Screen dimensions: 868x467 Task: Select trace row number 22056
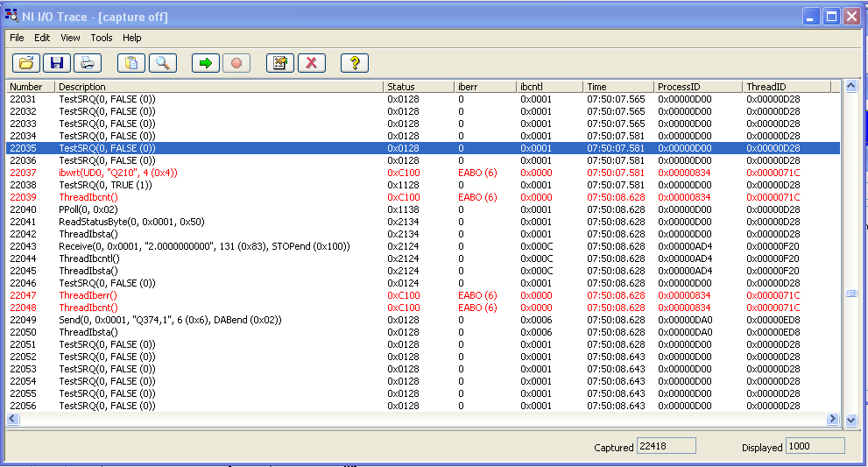pyautogui.click(x=423, y=406)
